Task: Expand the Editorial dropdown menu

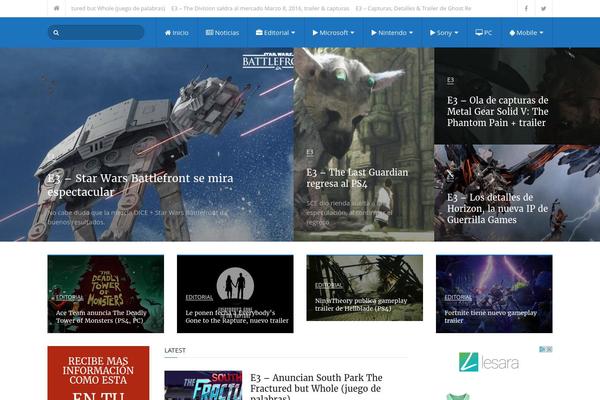Action: tap(276, 33)
